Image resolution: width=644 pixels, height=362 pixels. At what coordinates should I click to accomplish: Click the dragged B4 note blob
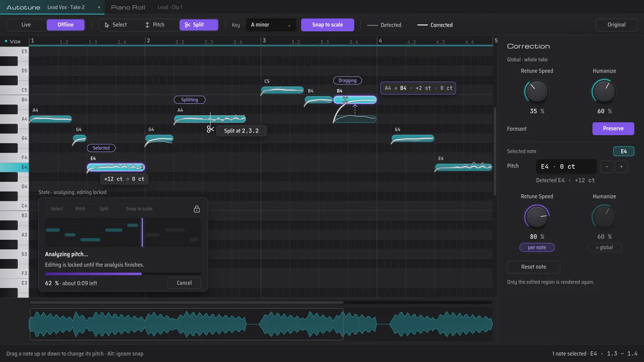355,100
